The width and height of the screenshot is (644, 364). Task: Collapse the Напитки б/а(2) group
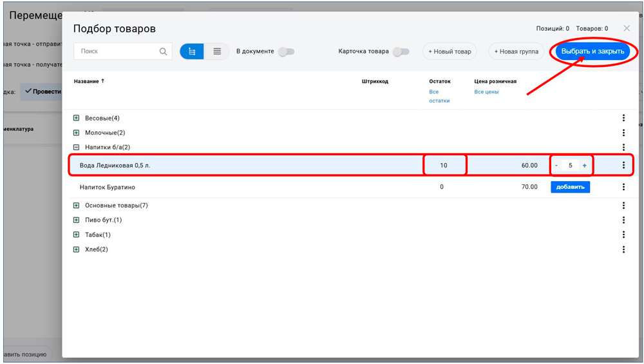[76, 148]
